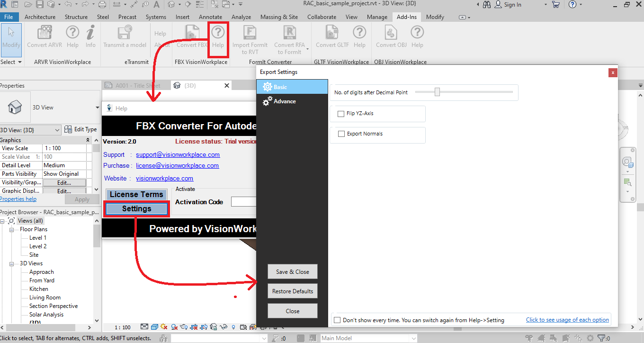Switch to the Architecture ribbon tab

click(x=40, y=17)
